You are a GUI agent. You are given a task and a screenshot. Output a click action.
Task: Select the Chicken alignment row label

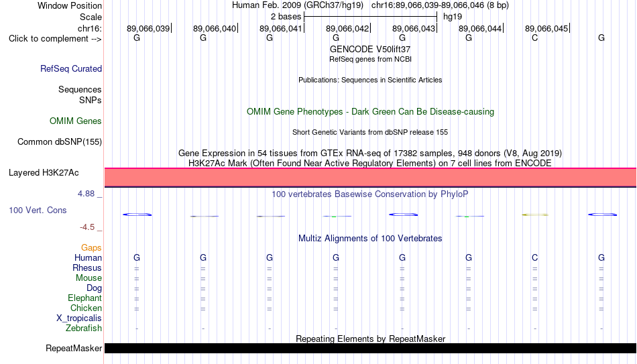pyautogui.click(x=86, y=308)
